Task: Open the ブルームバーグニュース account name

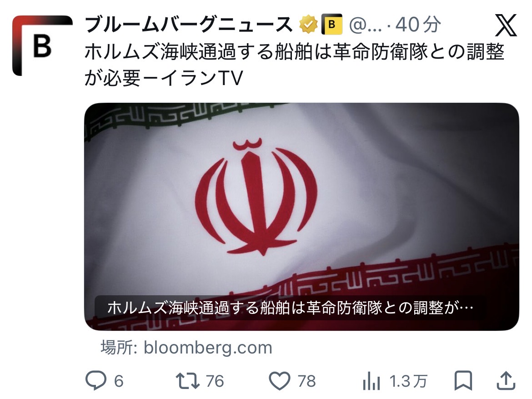Action: (188, 25)
